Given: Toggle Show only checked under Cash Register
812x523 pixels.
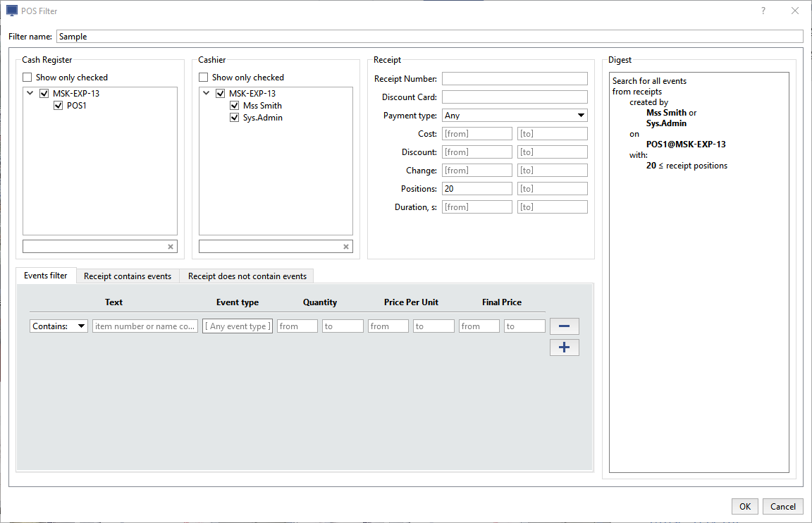Looking at the screenshot, I should (27, 78).
